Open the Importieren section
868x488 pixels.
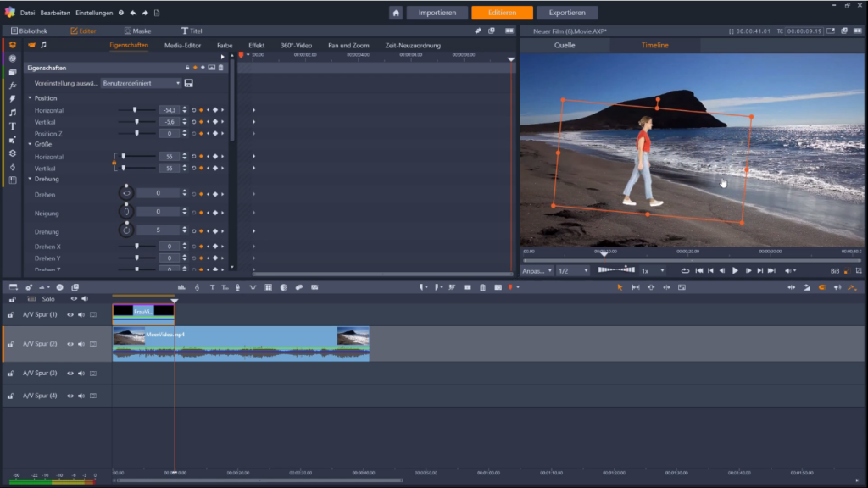click(x=437, y=13)
